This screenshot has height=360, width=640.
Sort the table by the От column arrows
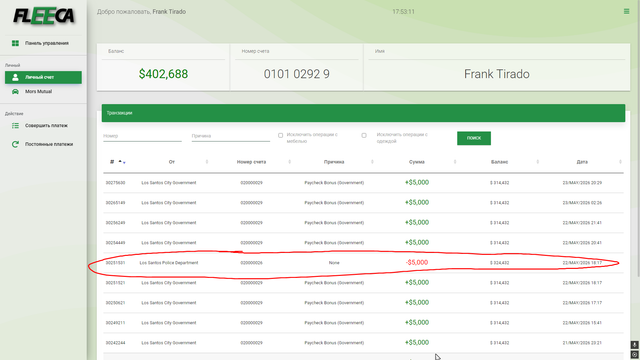tap(207, 162)
